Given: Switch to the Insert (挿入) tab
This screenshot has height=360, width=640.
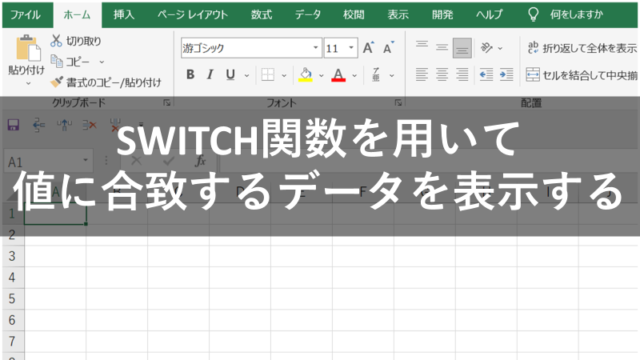Looking at the screenshot, I should point(124,15).
